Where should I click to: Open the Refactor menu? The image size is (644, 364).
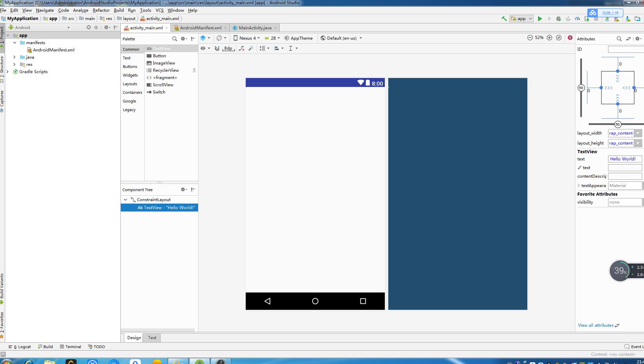click(101, 10)
